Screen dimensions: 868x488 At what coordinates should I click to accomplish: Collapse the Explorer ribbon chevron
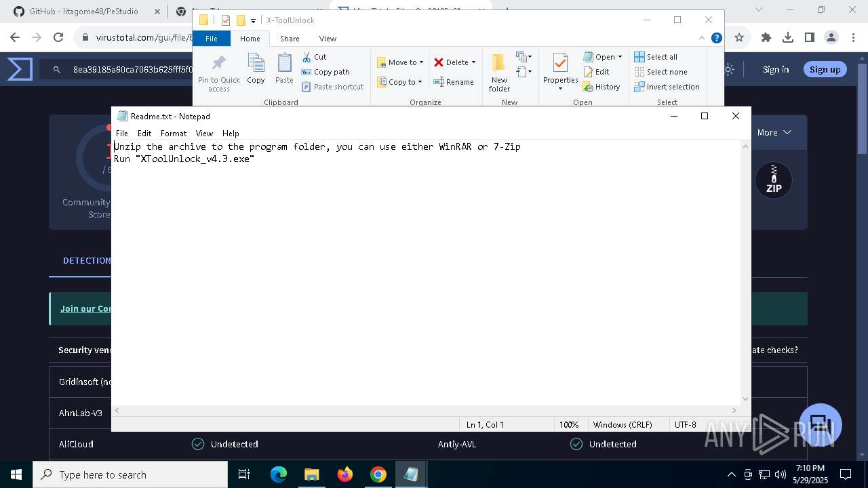pyautogui.click(x=703, y=38)
